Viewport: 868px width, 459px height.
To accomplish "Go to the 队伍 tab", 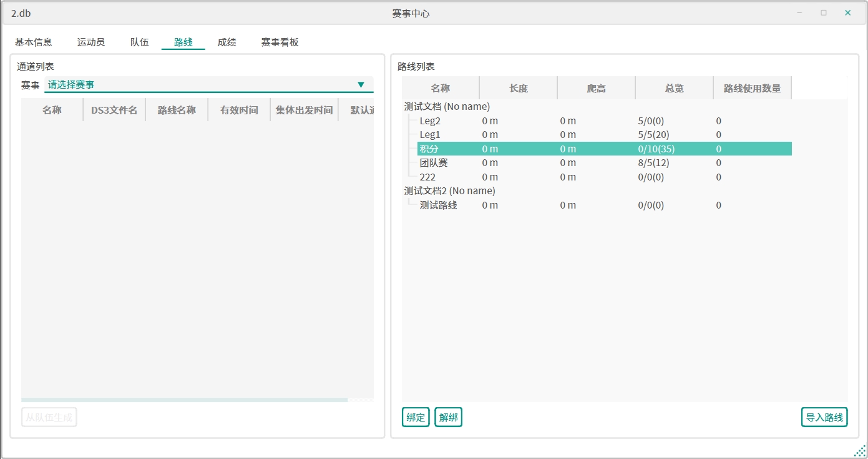I will (140, 42).
